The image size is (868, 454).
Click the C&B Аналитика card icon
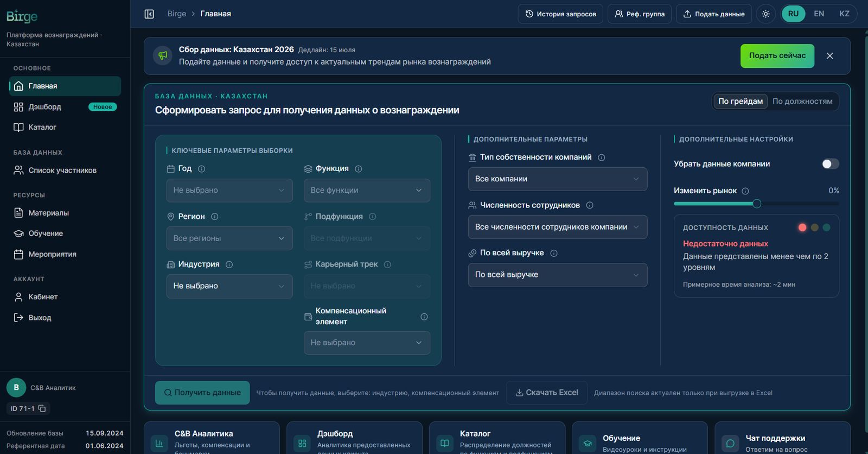[159, 443]
